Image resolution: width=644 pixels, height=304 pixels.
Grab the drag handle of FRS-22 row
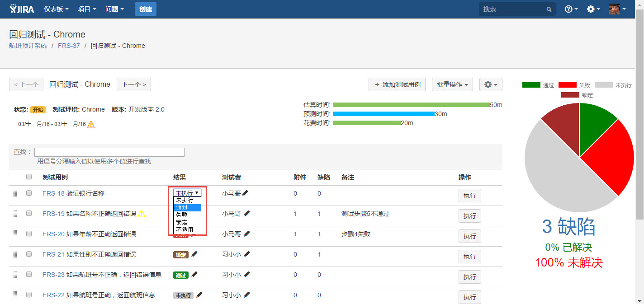point(15,295)
